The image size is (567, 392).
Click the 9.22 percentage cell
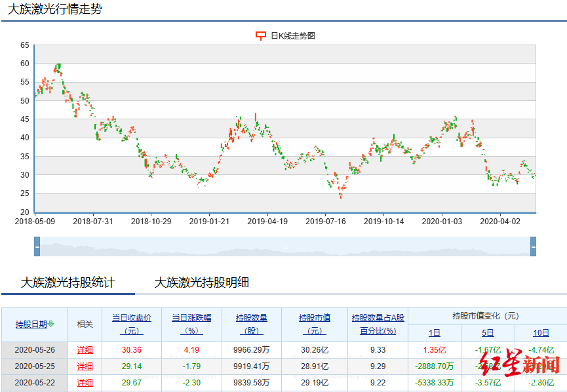point(378,383)
